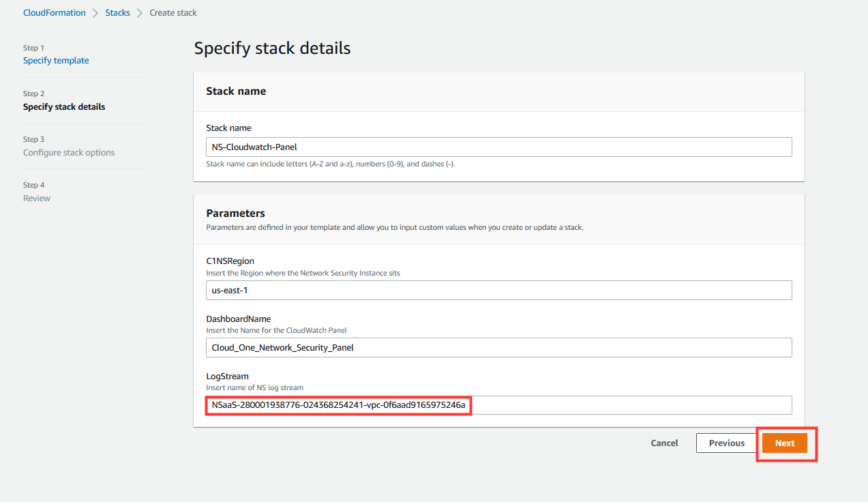Click the DashboardName parameter label
Viewport: 868px width, 502px height.
point(239,319)
